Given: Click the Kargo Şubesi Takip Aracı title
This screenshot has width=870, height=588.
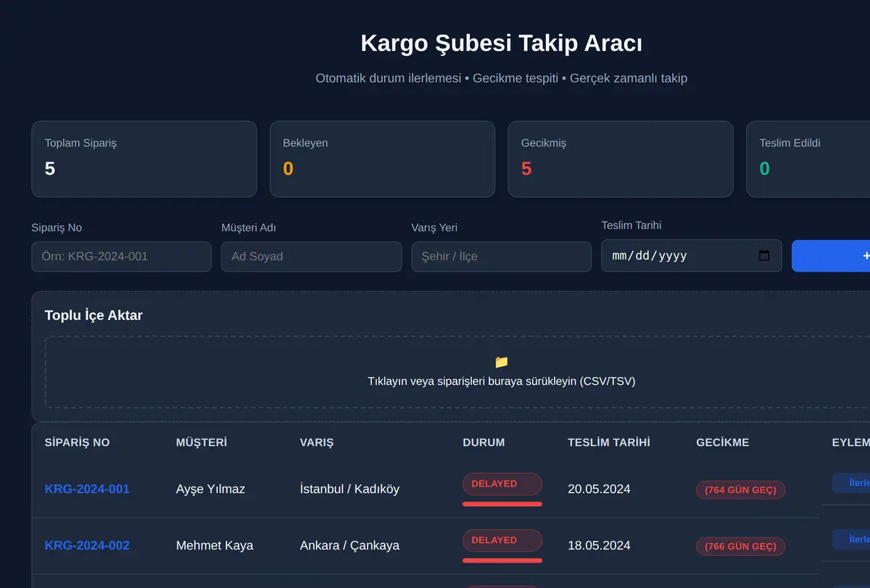Looking at the screenshot, I should [x=502, y=44].
